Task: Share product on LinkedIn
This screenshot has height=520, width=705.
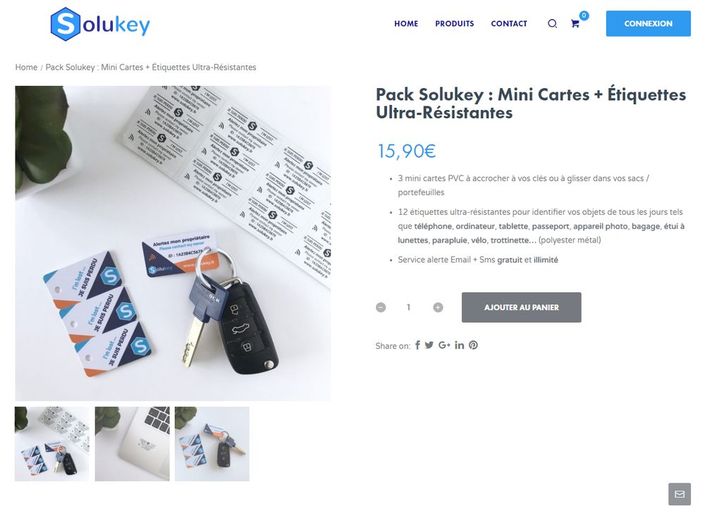Action: [x=459, y=345]
